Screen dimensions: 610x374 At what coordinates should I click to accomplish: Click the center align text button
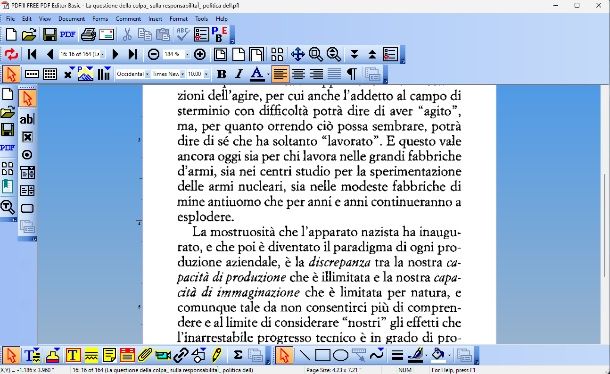click(298, 74)
